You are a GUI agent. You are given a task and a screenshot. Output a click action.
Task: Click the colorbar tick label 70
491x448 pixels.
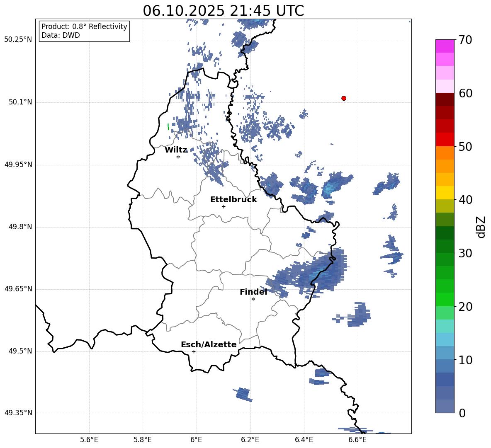tap(465, 40)
